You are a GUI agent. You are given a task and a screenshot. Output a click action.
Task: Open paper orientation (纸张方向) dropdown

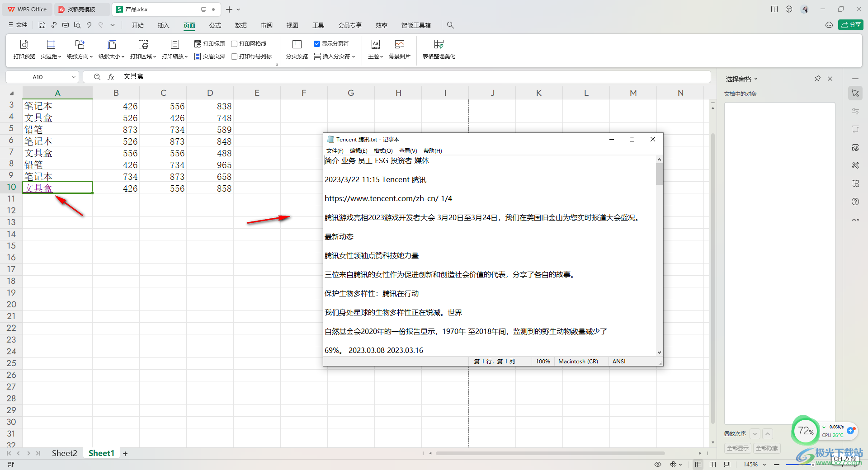pyautogui.click(x=80, y=49)
